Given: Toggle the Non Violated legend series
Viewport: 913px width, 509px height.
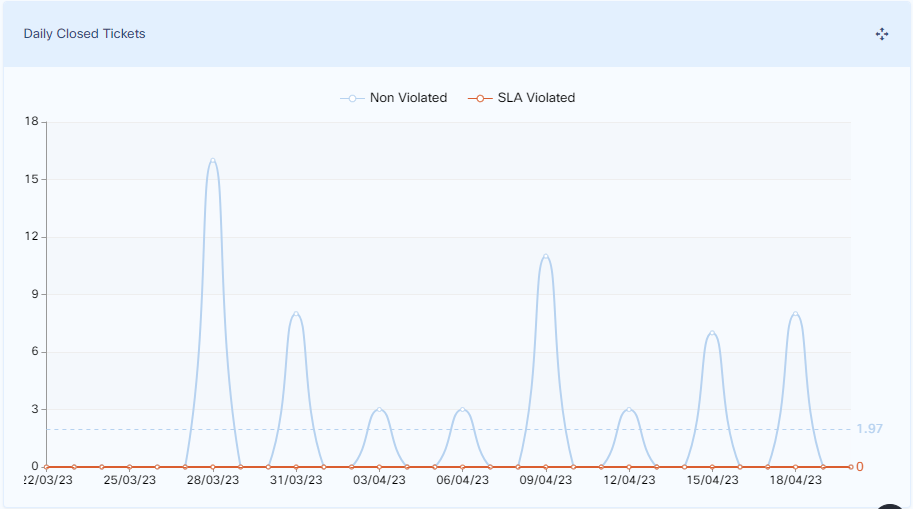Looking at the screenshot, I should [x=408, y=98].
